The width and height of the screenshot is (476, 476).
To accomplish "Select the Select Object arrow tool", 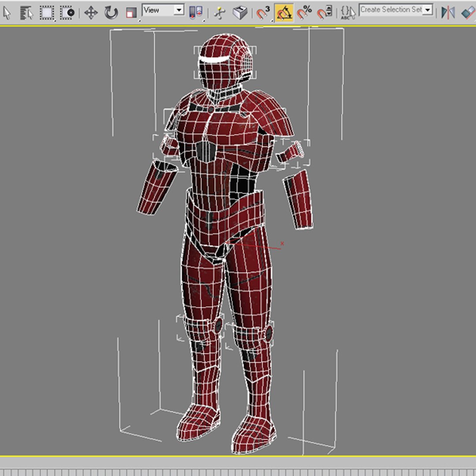I will [x=7, y=13].
